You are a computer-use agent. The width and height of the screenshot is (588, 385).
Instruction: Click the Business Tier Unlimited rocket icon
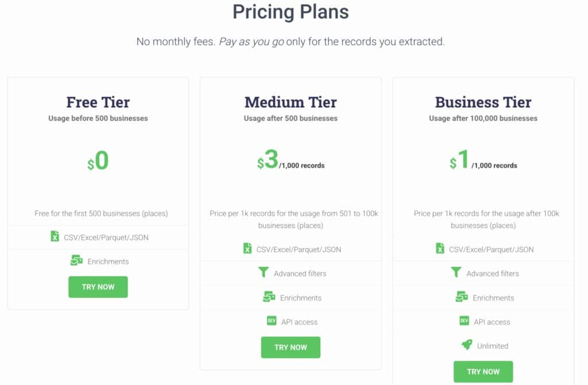click(x=467, y=345)
